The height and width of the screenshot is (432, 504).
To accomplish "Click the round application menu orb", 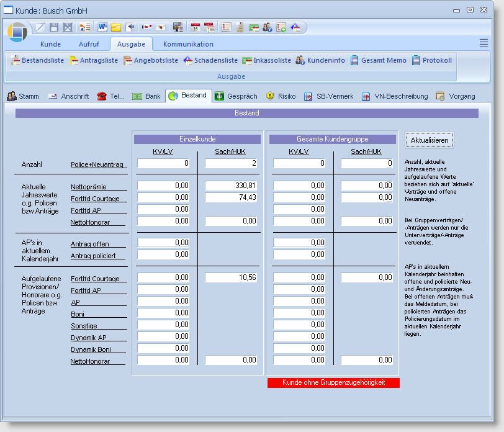I will point(17,32).
